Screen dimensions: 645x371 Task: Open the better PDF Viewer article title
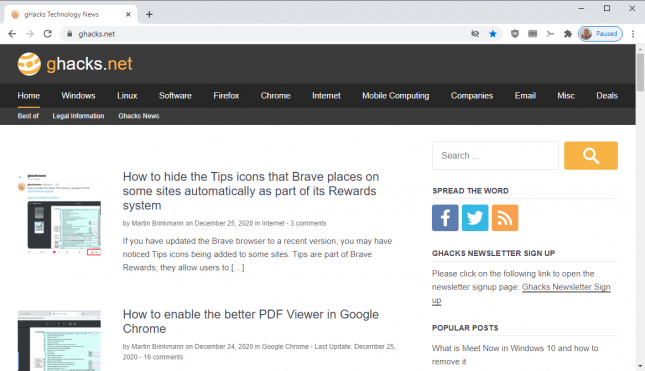(x=251, y=321)
